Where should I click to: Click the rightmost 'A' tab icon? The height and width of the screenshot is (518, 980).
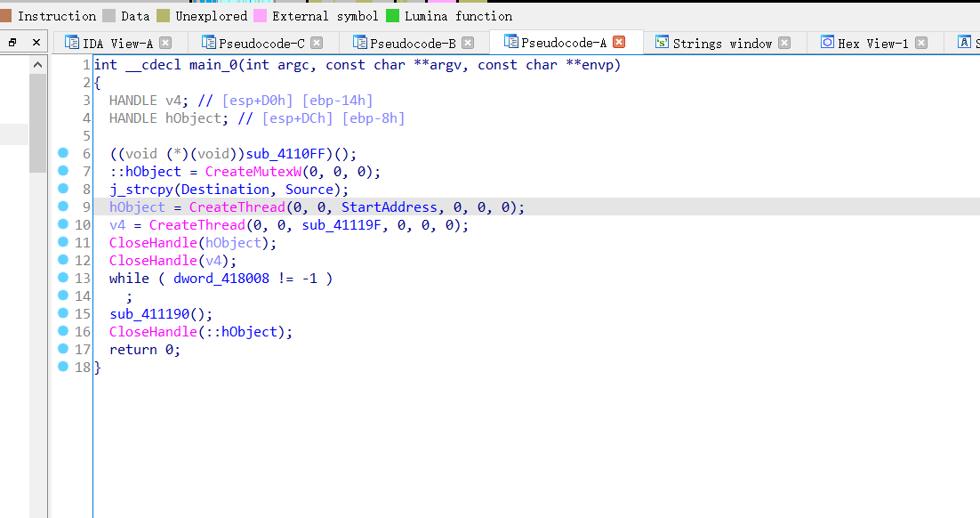pos(962,41)
